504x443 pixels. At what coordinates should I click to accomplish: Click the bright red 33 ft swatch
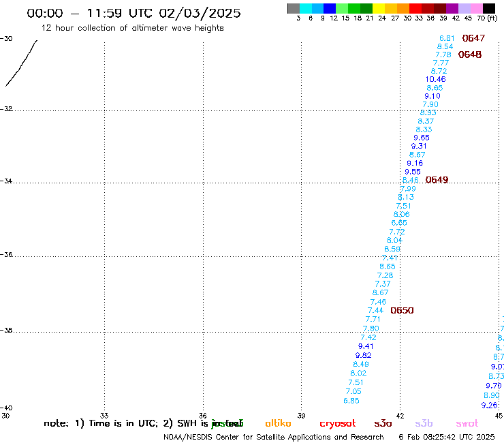coord(415,9)
